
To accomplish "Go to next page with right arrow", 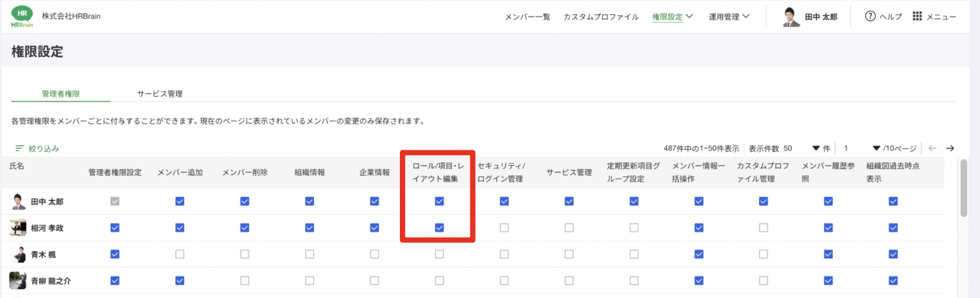I will coord(950,148).
